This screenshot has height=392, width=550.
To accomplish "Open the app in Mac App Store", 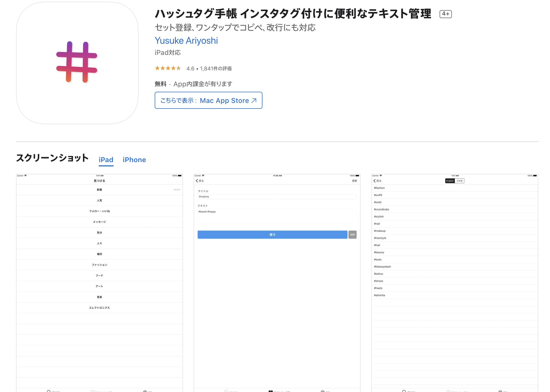I will point(208,101).
